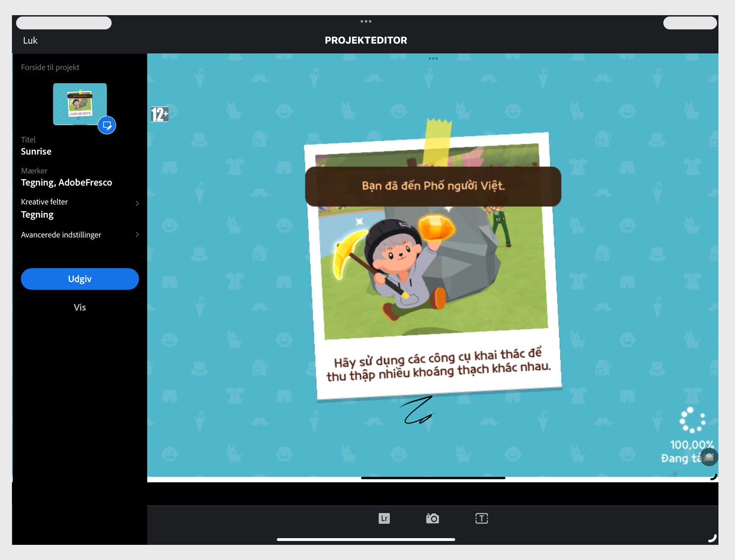
Task: Click the 100,00% loading percentage
Action: click(692, 445)
